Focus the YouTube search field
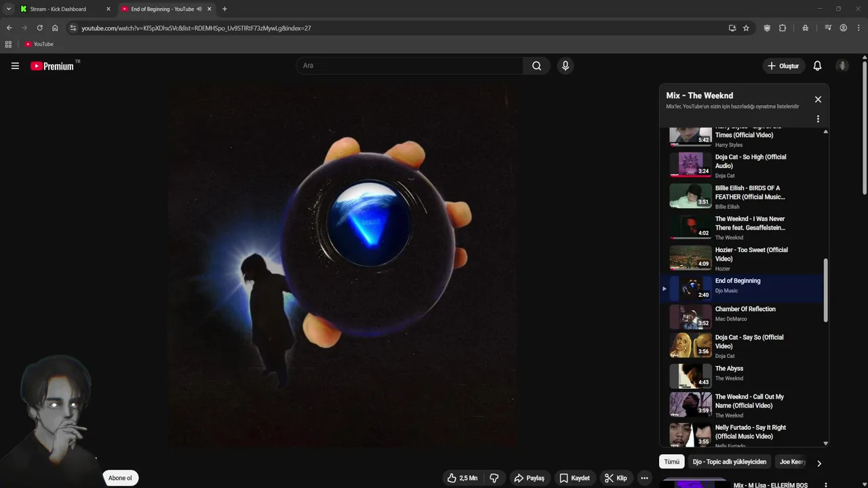This screenshot has width=868, height=488. coord(410,66)
